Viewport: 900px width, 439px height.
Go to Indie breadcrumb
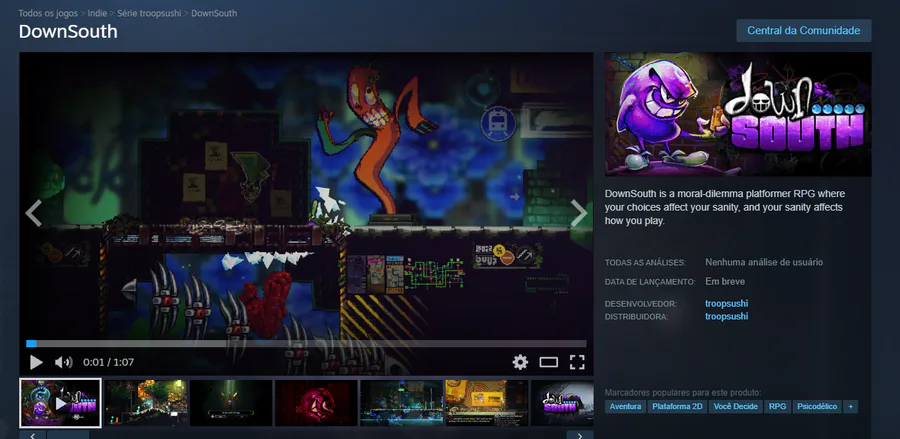tap(97, 13)
